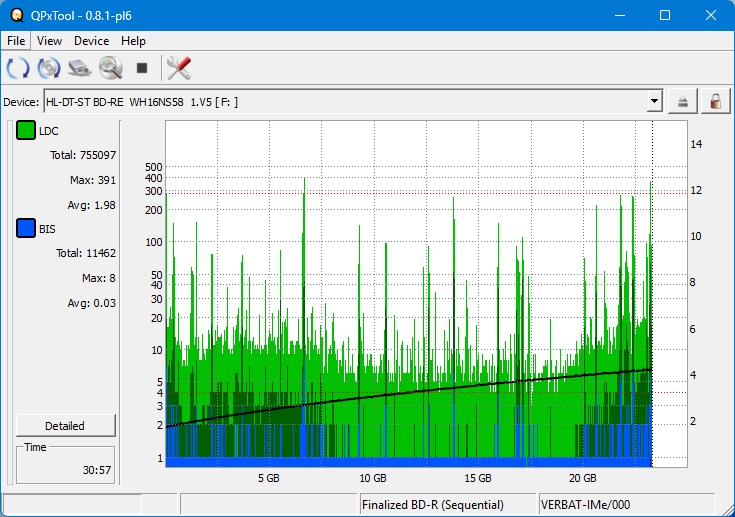The height and width of the screenshot is (517, 735).
Task: Click the green LDC color swatch
Action: click(x=25, y=131)
